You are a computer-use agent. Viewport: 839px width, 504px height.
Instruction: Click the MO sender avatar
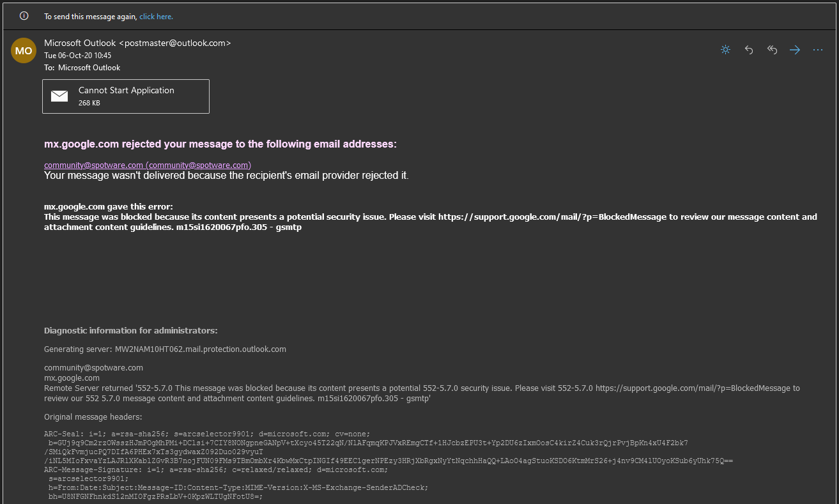point(24,50)
